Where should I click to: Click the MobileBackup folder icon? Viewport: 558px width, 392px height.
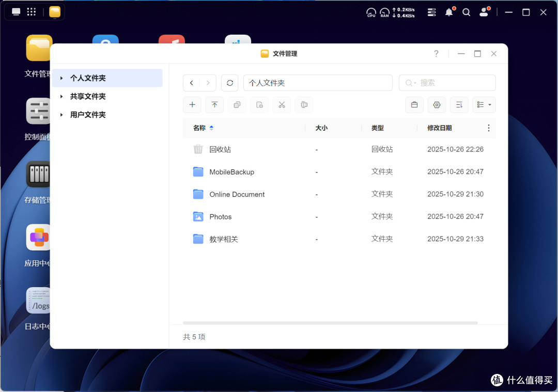(x=198, y=171)
